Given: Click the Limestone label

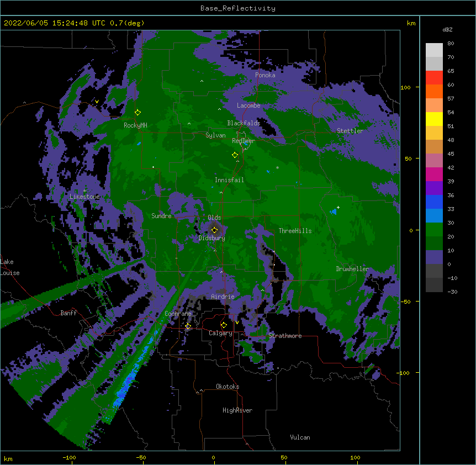Looking at the screenshot, I should click(x=84, y=197).
